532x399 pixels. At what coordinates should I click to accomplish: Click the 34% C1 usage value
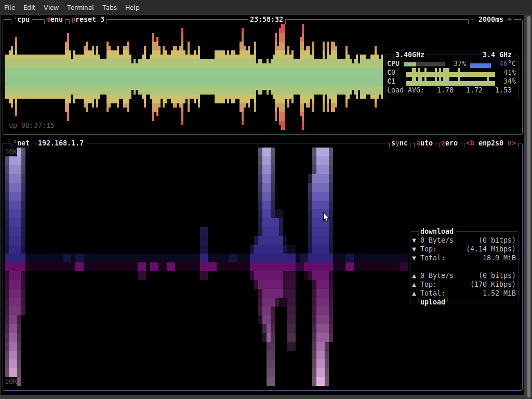[510, 82]
